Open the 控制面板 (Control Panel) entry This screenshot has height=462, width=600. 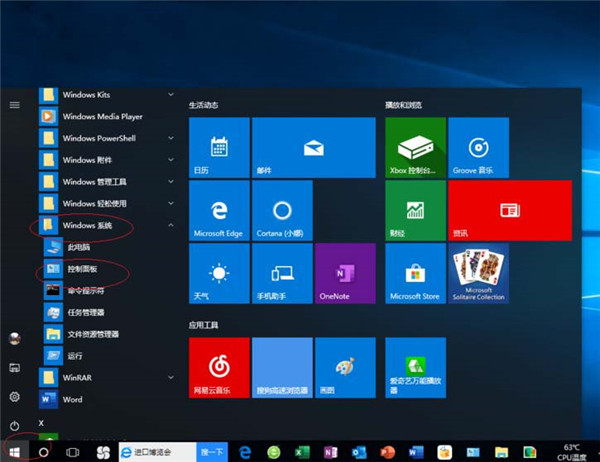tap(80, 270)
